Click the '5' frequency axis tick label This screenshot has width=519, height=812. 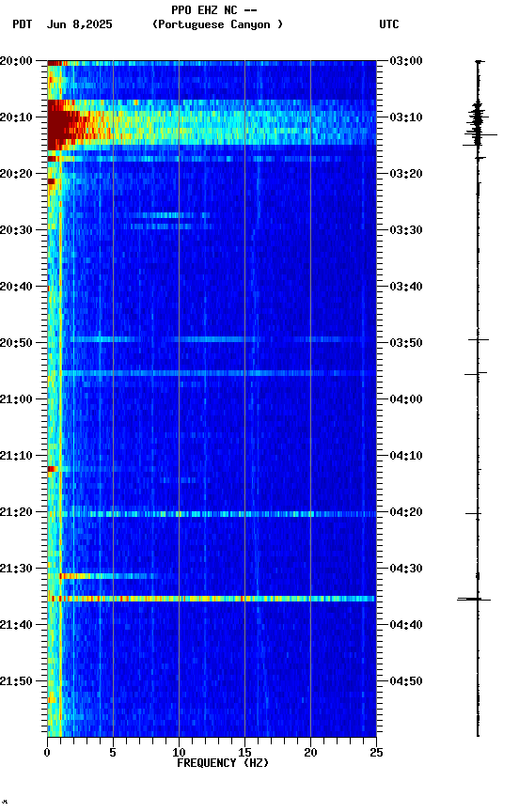[113, 753]
